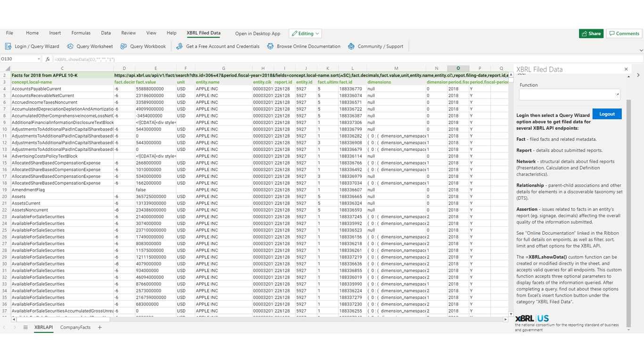The height and width of the screenshot is (362, 644).
Task: Click the fx insert function icon
Action: click(x=48, y=59)
